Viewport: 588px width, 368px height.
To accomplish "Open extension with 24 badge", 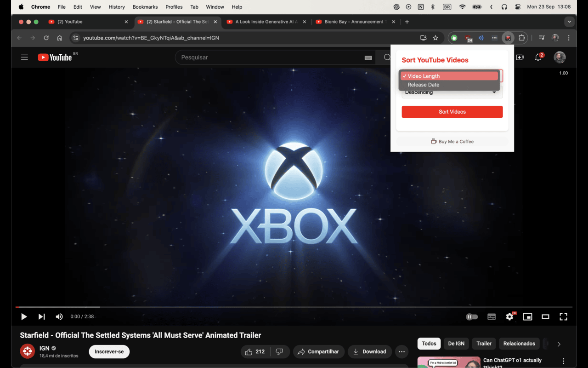I will click(468, 38).
